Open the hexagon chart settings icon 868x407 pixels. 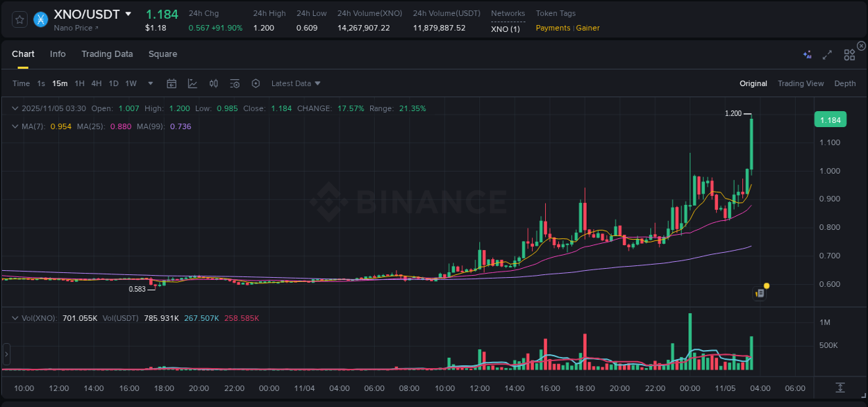256,83
